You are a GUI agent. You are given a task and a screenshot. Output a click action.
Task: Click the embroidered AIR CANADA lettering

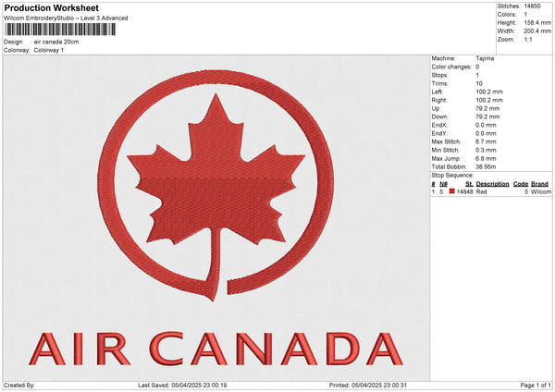(216, 349)
